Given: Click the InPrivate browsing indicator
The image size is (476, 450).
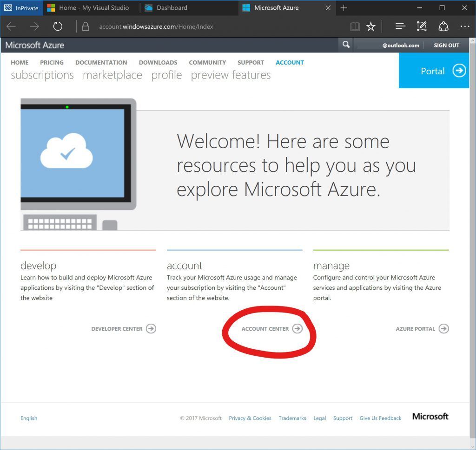Looking at the screenshot, I should [21, 8].
